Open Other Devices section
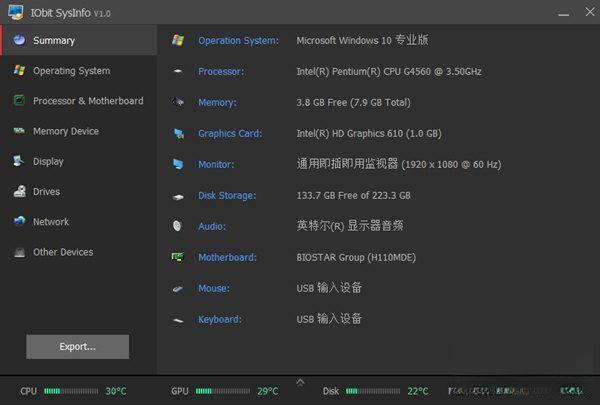This screenshot has height=405, width=600. click(78, 252)
